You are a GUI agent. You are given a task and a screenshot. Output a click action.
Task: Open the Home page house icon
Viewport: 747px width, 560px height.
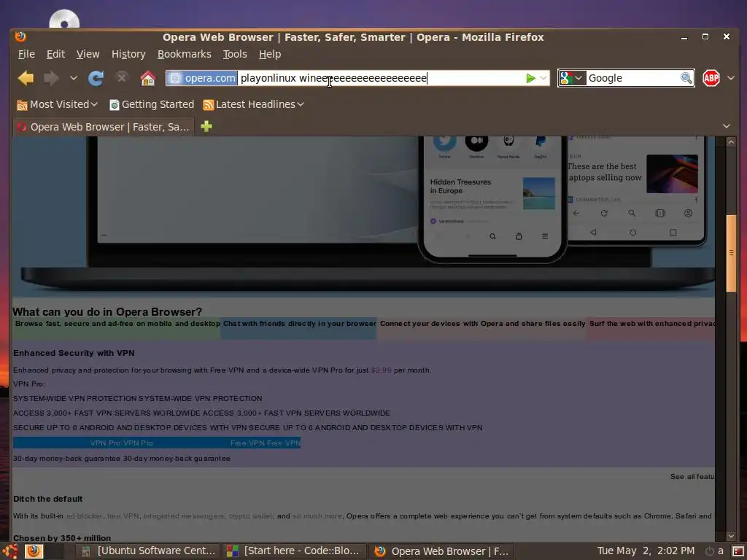pyautogui.click(x=148, y=78)
